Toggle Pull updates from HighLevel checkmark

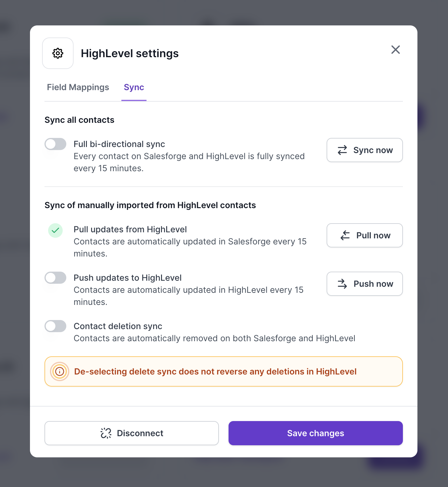pos(55,230)
